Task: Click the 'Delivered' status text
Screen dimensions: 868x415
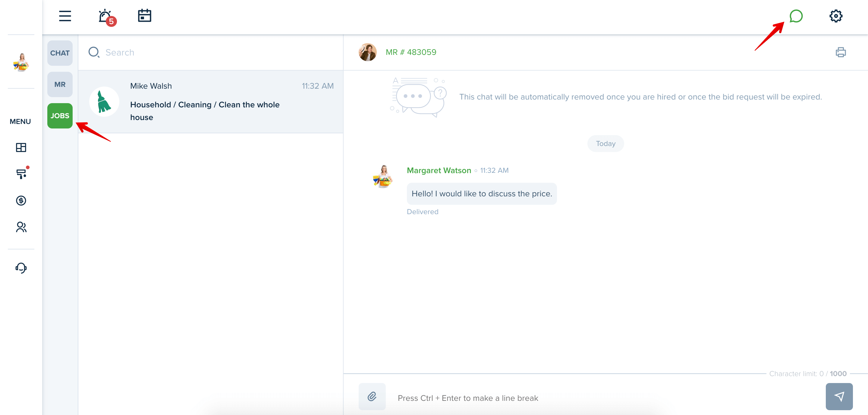Action: pyautogui.click(x=423, y=212)
